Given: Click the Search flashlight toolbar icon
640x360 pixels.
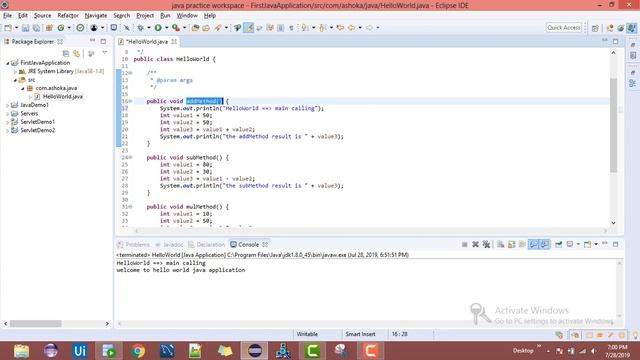Looking at the screenshot, I should (x=218, y=28).
